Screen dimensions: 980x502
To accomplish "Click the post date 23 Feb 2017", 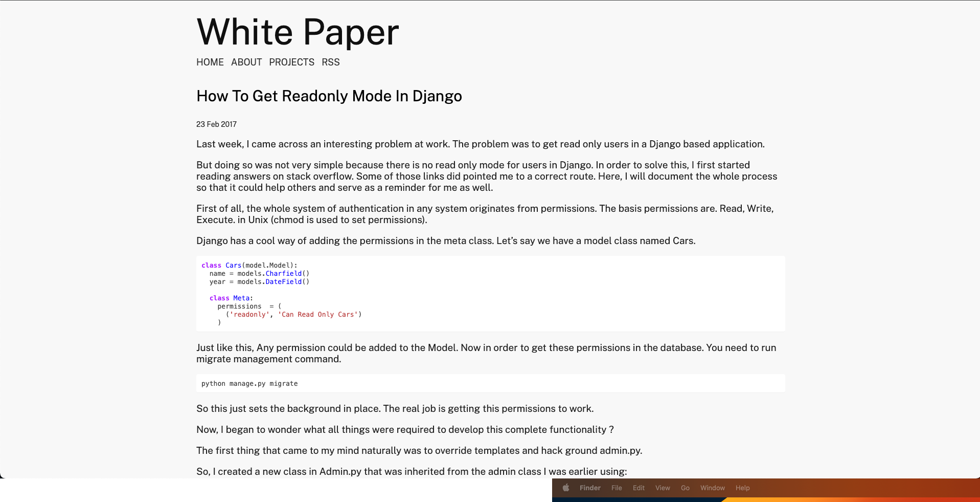I will (x=216, y=124).
